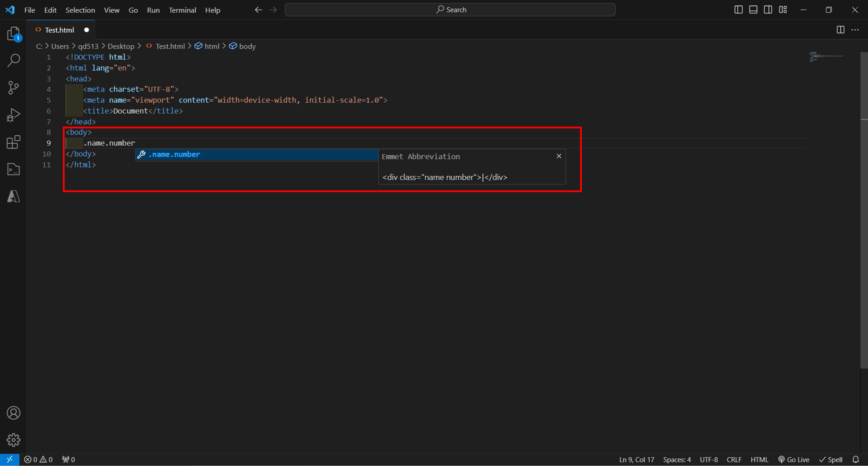Go forward with the right arrow
This screenshot has height=466, width=868.
tap(273, 10)
